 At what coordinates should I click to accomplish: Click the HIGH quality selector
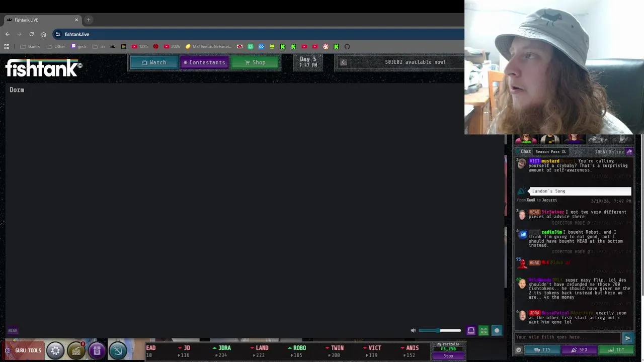click(13, 330)
